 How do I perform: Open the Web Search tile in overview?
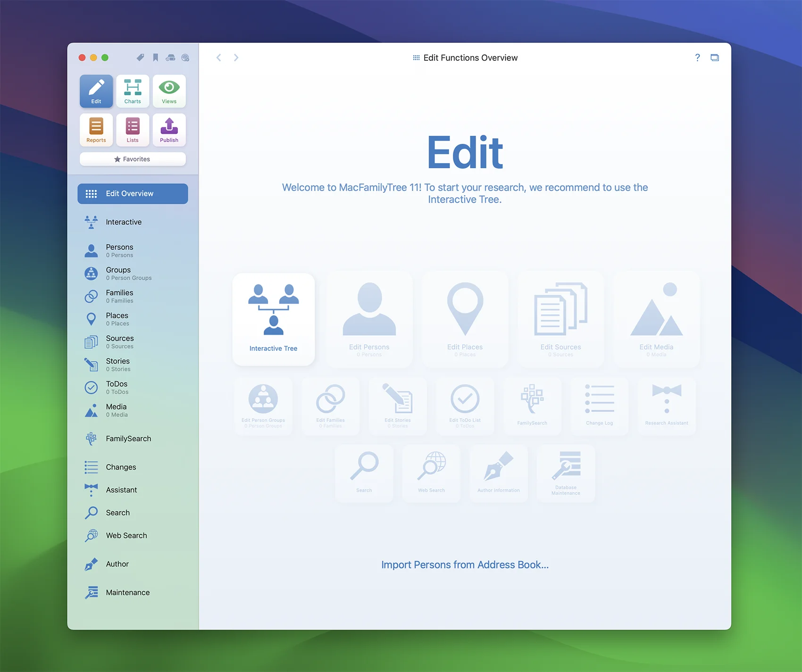click(431, 473)
